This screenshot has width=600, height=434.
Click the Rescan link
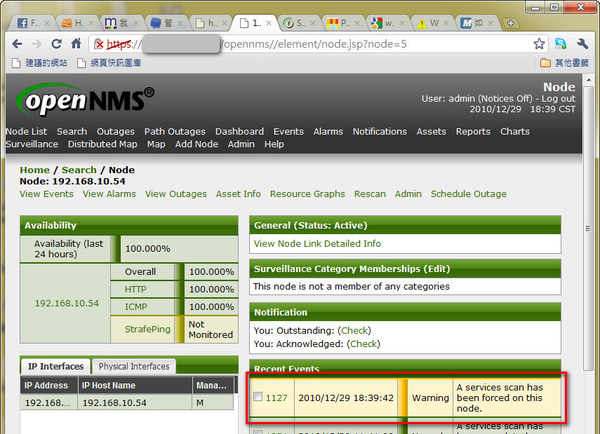370,194
